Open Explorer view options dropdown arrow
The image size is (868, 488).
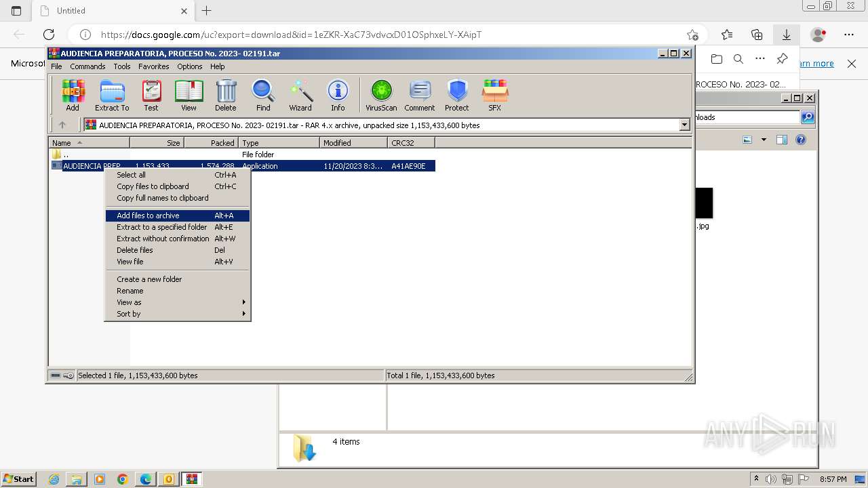(x=764, y=140)
